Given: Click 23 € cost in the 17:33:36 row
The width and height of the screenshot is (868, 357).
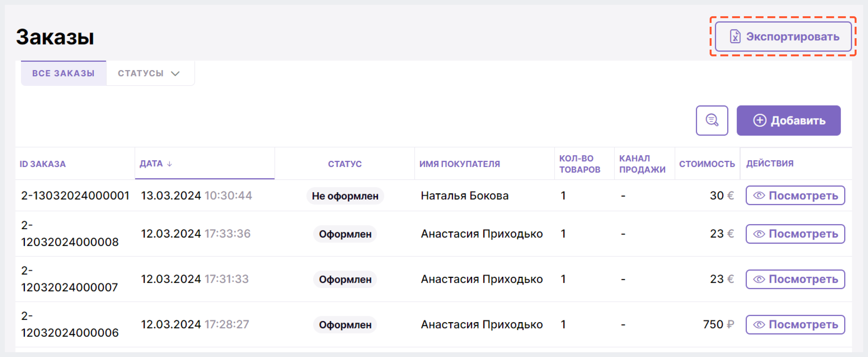Looking at the screenshot, I should pyautogui.click(x=722, y=234).
